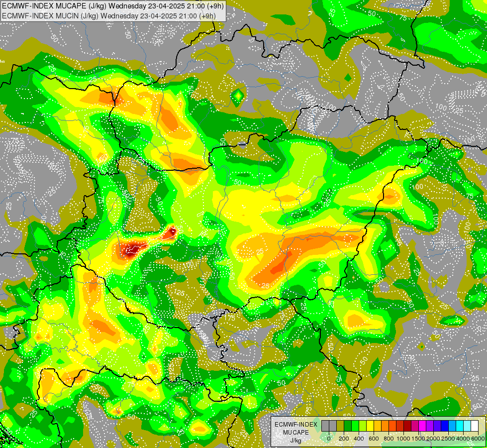Click the legend tick label 400
This screenshot has height=448, width=487.
(x=359, y=439)
